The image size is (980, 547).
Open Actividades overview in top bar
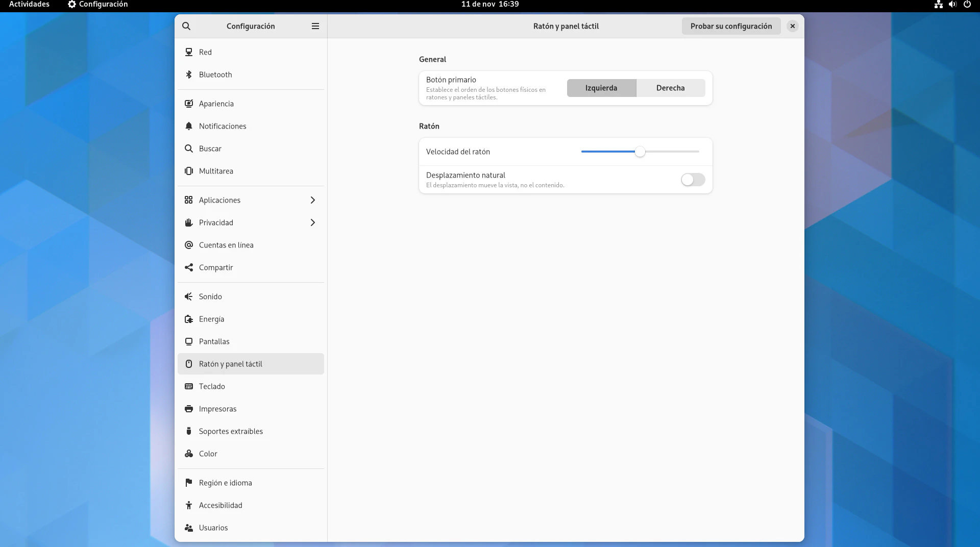coord(29,4)
